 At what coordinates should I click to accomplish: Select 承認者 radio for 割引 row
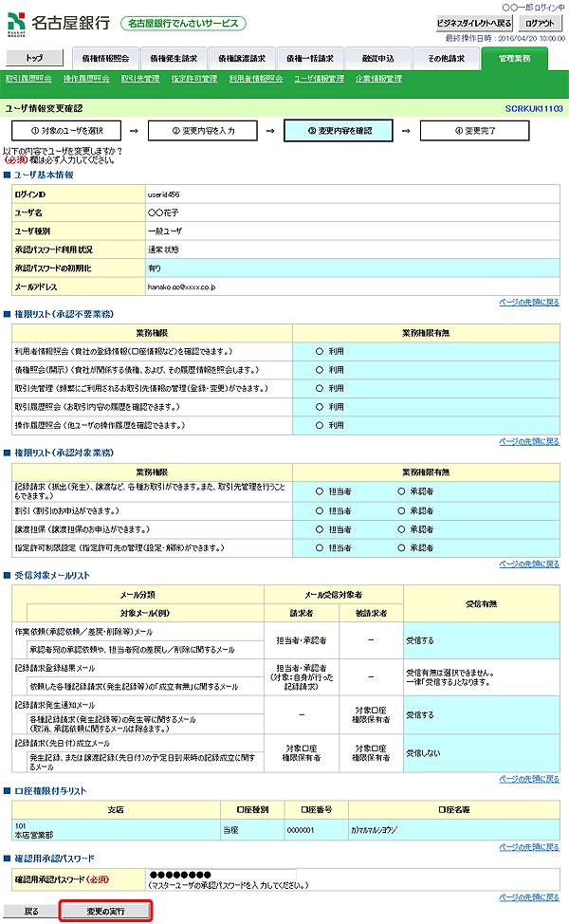401,511
